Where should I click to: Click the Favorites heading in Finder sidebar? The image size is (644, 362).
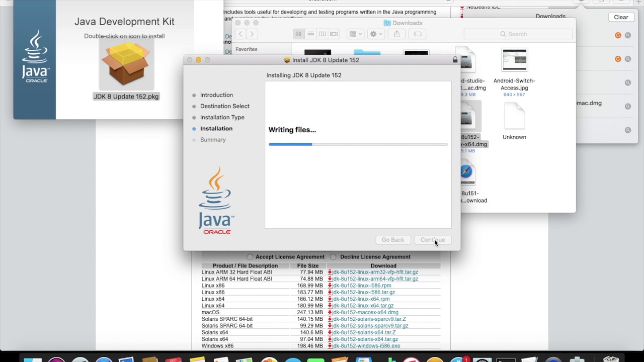247,49
